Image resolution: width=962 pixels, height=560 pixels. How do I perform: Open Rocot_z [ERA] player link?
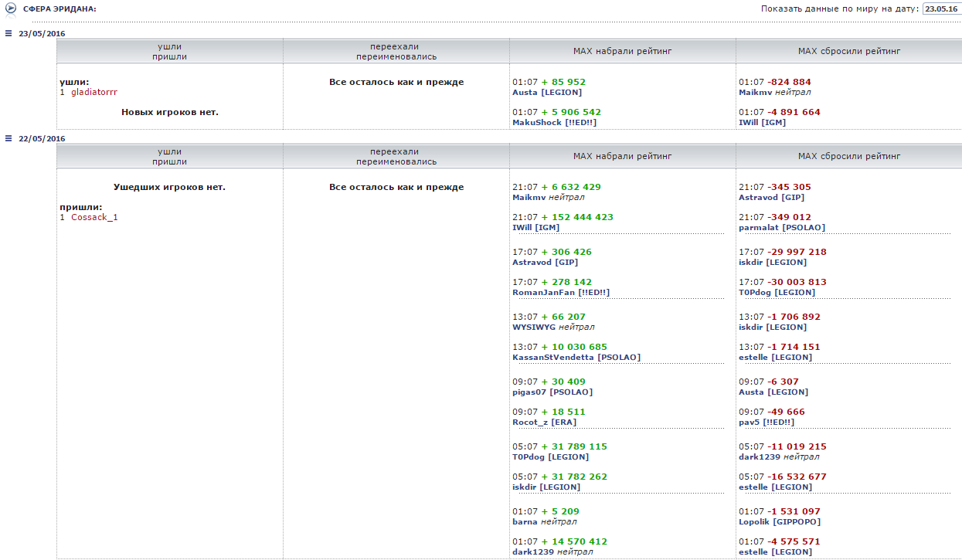544,423
